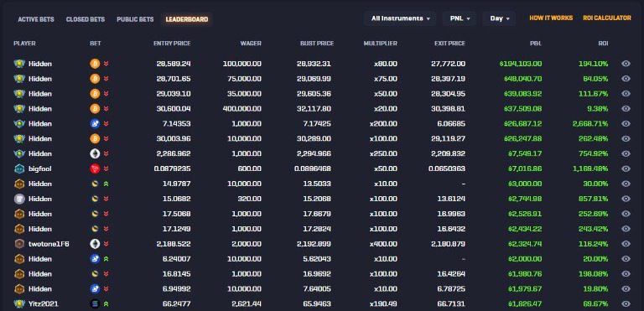Viewport: 644px width, 311px height.
Task: Open the All Instruments dropdown
Action: click(400, 18)
